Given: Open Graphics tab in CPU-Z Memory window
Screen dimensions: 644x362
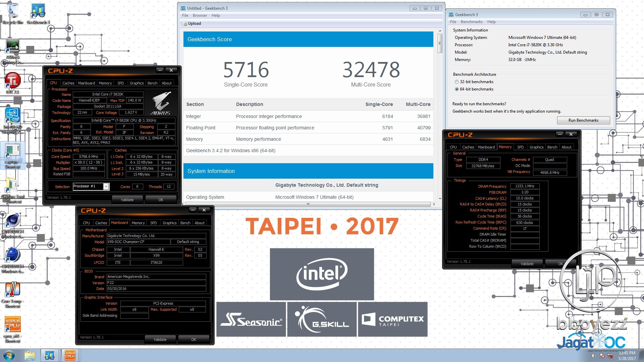Looking at the screenshot, I should pyautogui.click(x=537, y=147).
